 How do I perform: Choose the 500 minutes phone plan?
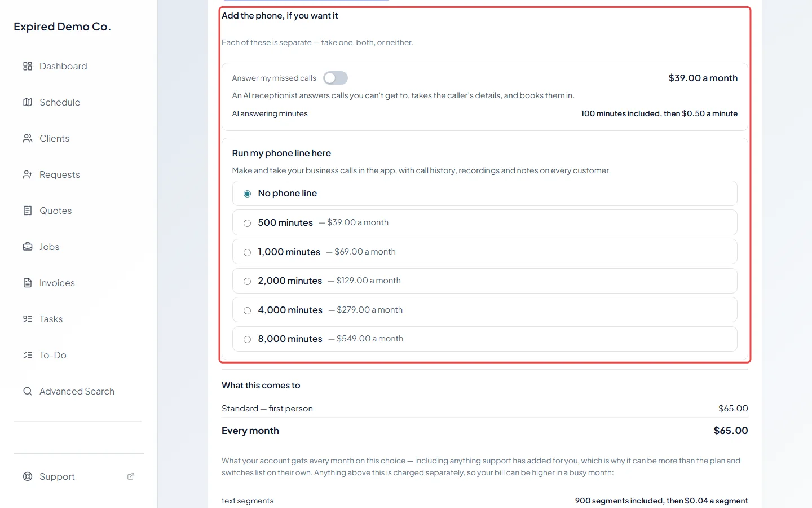tap(484, 222)
